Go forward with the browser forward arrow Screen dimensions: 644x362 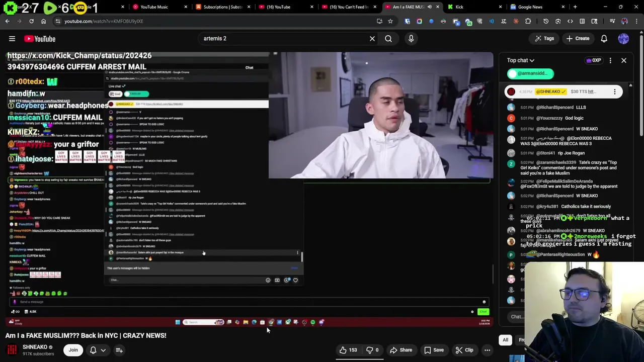[x=19, y=21]
